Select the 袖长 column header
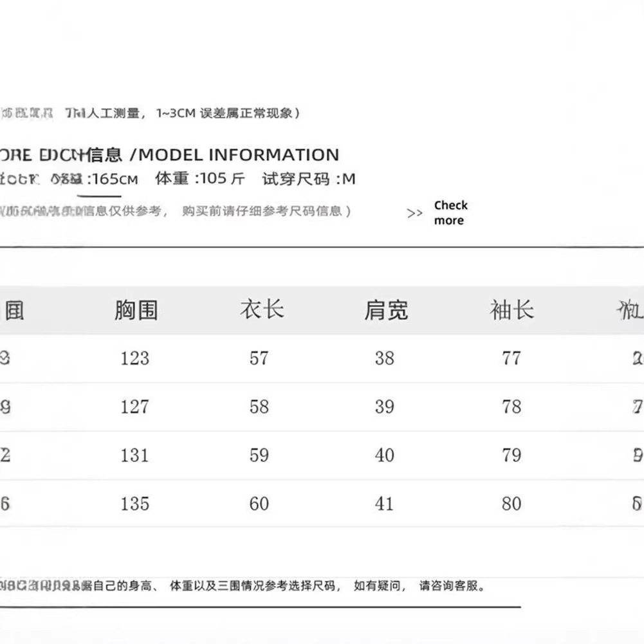This screenshot has height=644, width=644. (511, 309)
